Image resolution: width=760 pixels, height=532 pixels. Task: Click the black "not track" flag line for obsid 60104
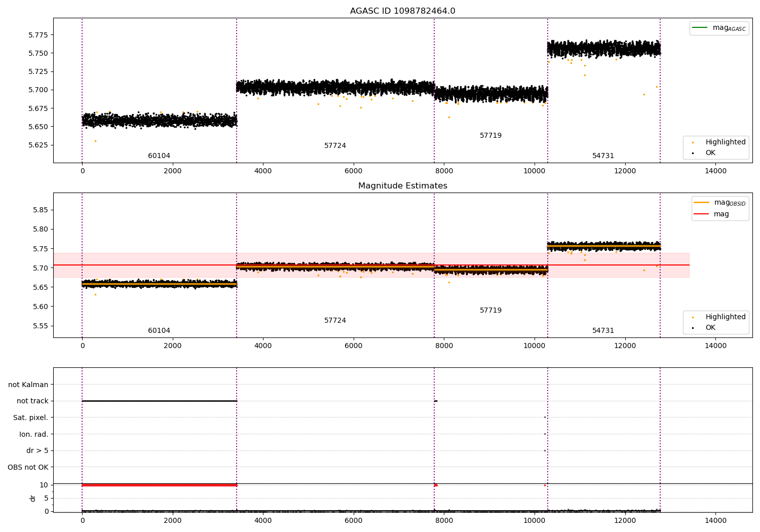(159, 401)
